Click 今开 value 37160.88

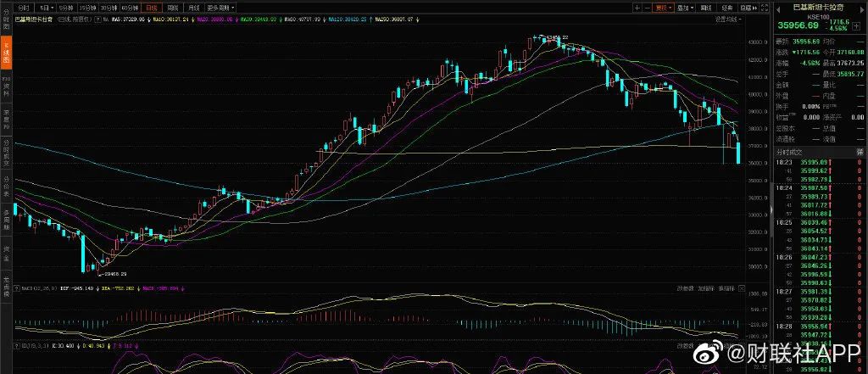point(851,52)
